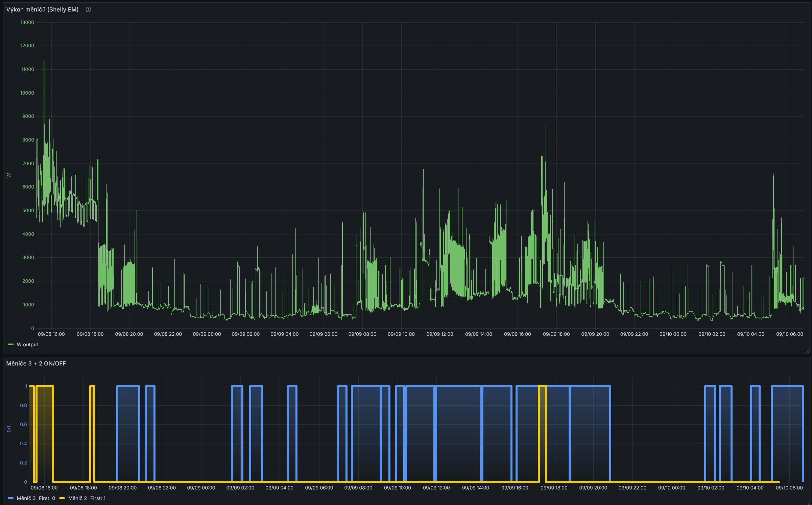The image size is (812, 505).
Task: Toggle Měnič 3 series via its legend label
Action: tap(26, 498)
